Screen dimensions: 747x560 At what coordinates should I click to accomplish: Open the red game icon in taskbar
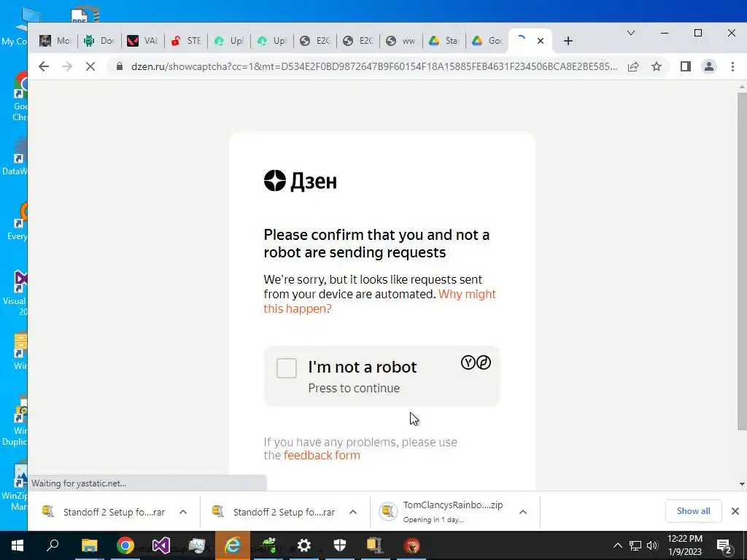pyautogui.click(x=411, y=545)
